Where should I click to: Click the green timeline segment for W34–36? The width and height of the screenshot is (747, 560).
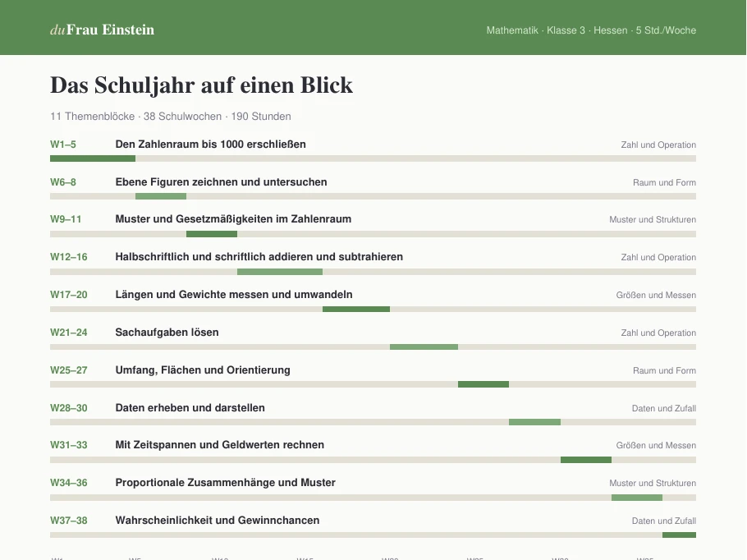[637, 497]
